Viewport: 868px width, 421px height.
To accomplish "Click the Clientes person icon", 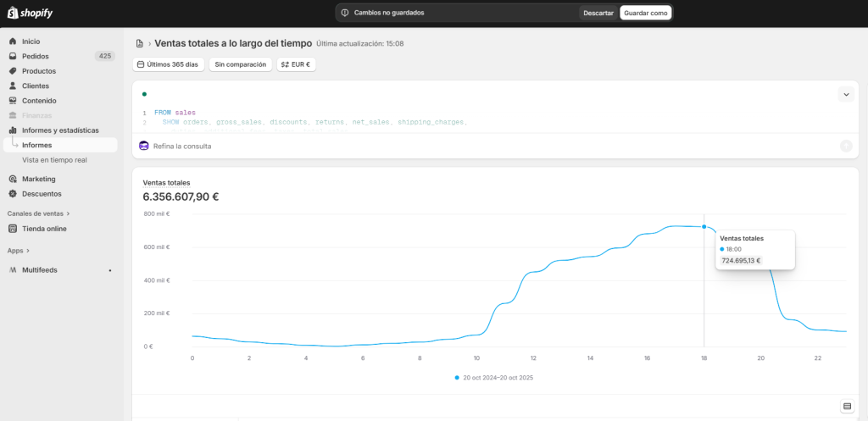I will [x=13, y=86].
